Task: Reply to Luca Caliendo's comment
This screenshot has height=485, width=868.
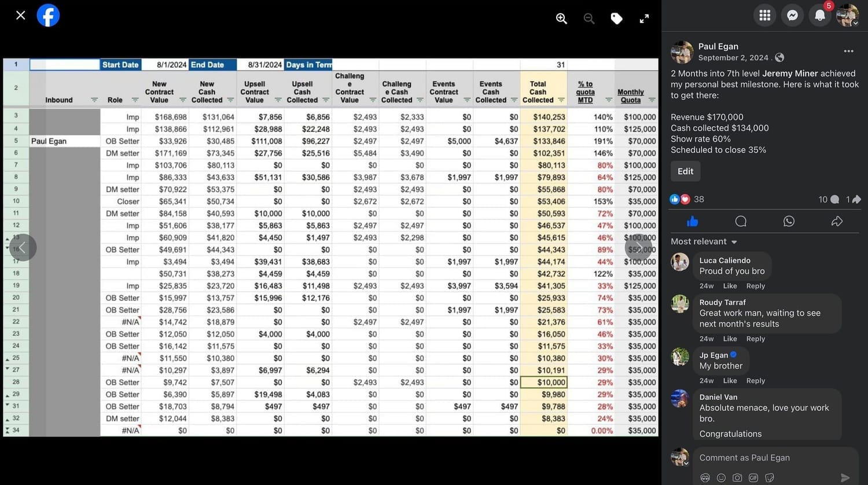Action: coord(755,286)
